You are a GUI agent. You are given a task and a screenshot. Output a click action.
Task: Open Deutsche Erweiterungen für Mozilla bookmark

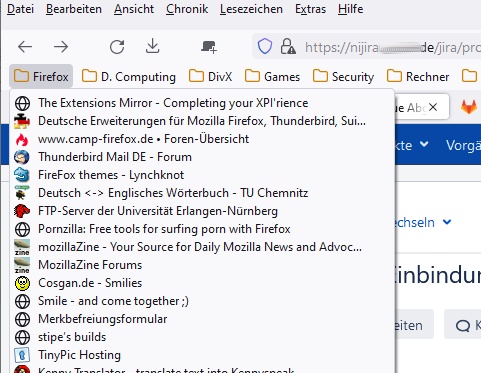point(202,121)
